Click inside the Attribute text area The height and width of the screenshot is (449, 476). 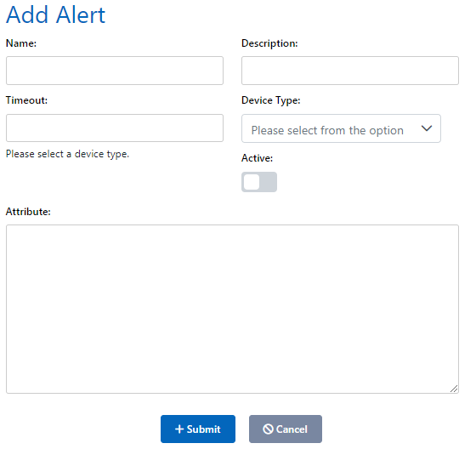tap(232, 309)
